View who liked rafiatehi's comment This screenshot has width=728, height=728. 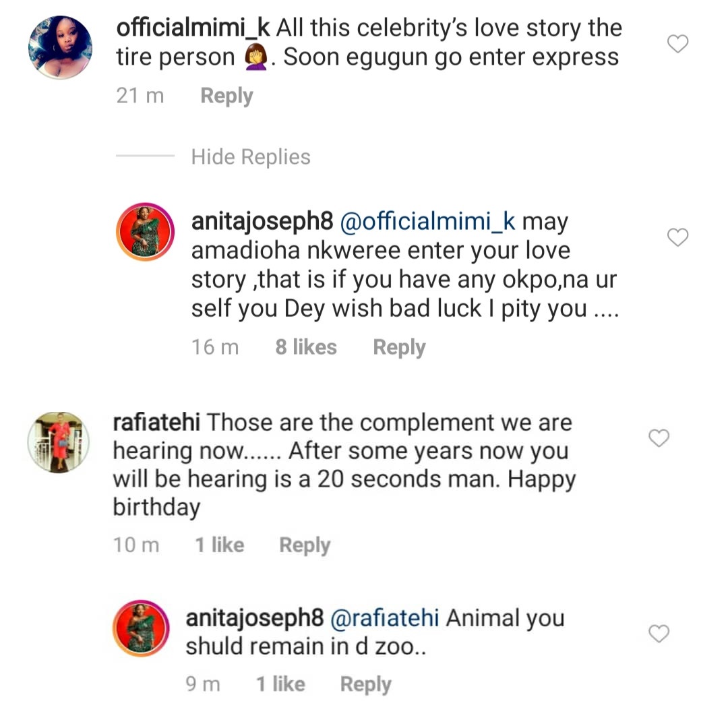[x=220, y=545]
